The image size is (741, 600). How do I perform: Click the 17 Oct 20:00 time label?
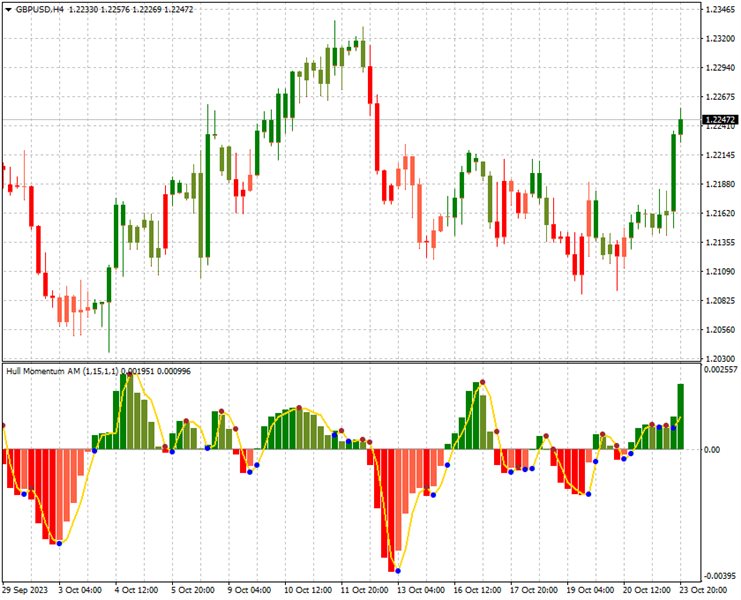[534, 590]
